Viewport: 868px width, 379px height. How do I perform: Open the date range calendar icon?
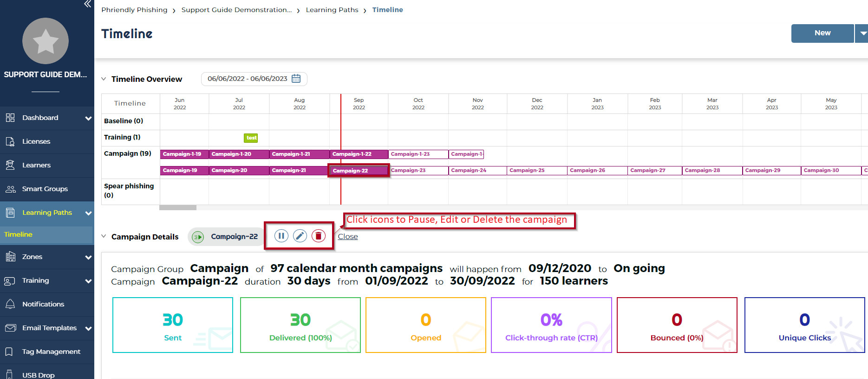[x=296, y=79]
